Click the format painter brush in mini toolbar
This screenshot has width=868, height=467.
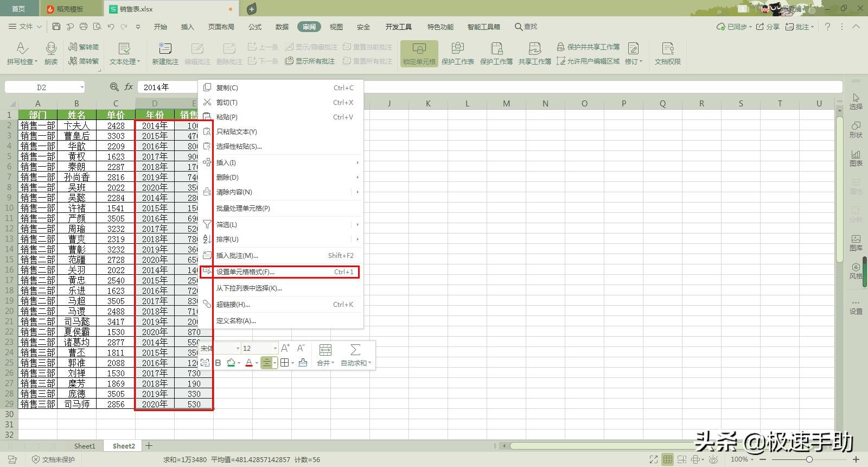pyautogui.click(x=303, y=363)
